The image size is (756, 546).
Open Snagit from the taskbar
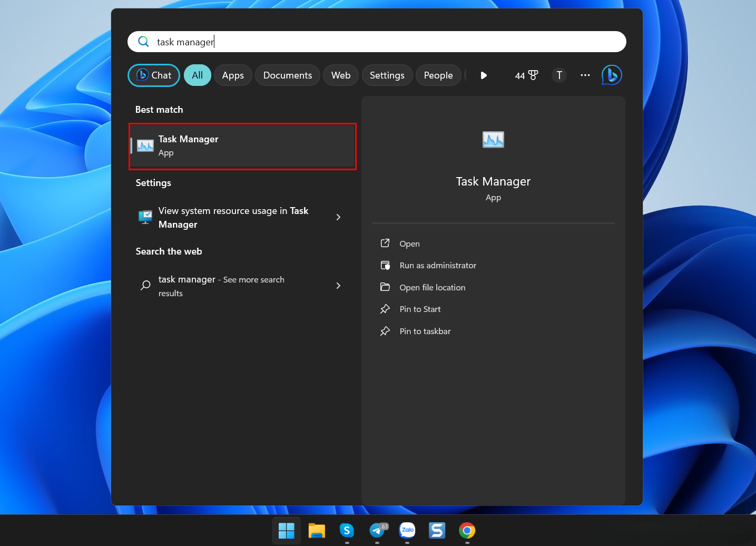[437, 531]
